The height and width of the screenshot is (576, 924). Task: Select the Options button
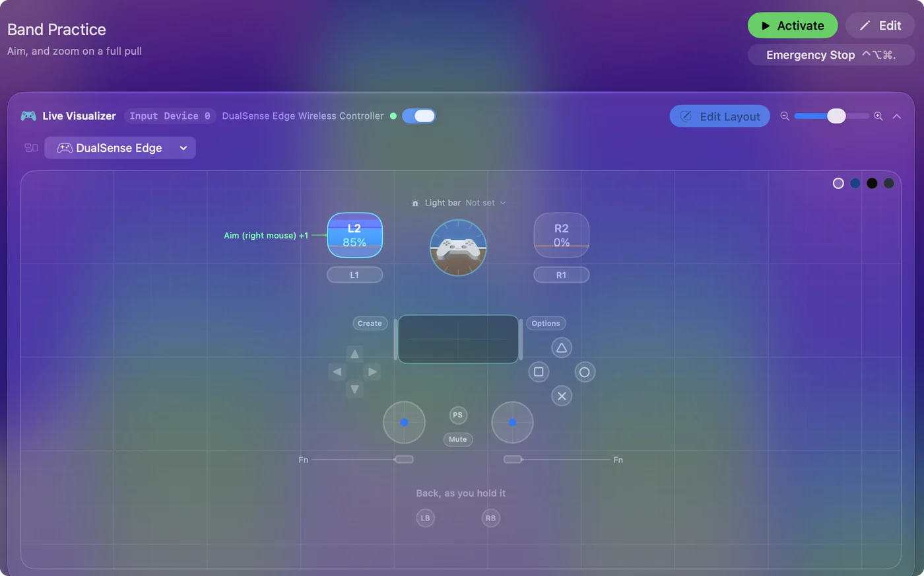click(546, 324)
